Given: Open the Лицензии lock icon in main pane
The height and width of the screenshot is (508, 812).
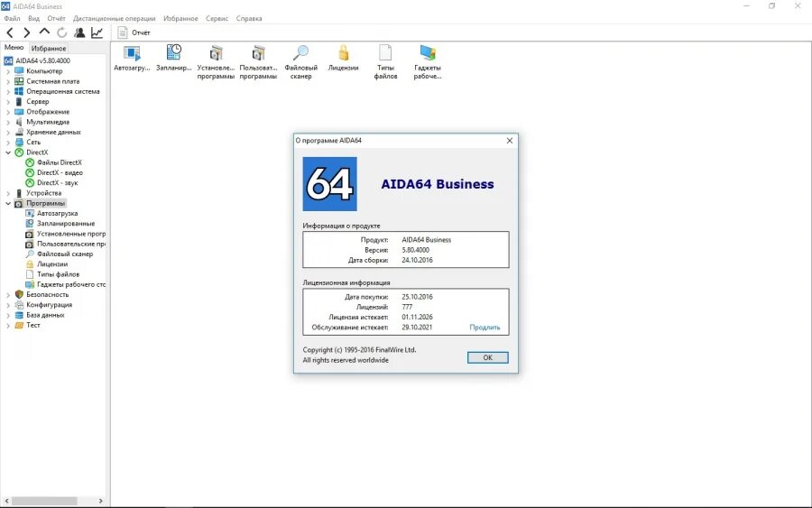Looking at the screenshot, I should pyautogui.click(x=344, y=58).
